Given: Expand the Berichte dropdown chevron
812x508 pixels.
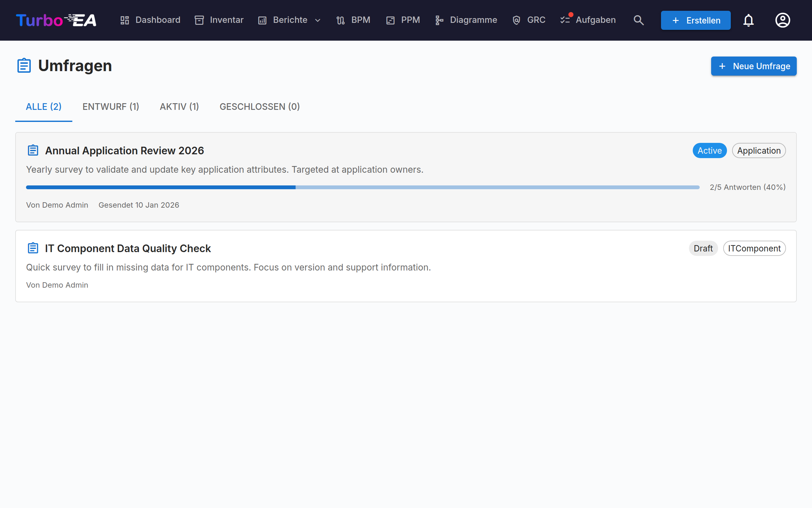Looking at the screenshot, I should tap(318, 21).
